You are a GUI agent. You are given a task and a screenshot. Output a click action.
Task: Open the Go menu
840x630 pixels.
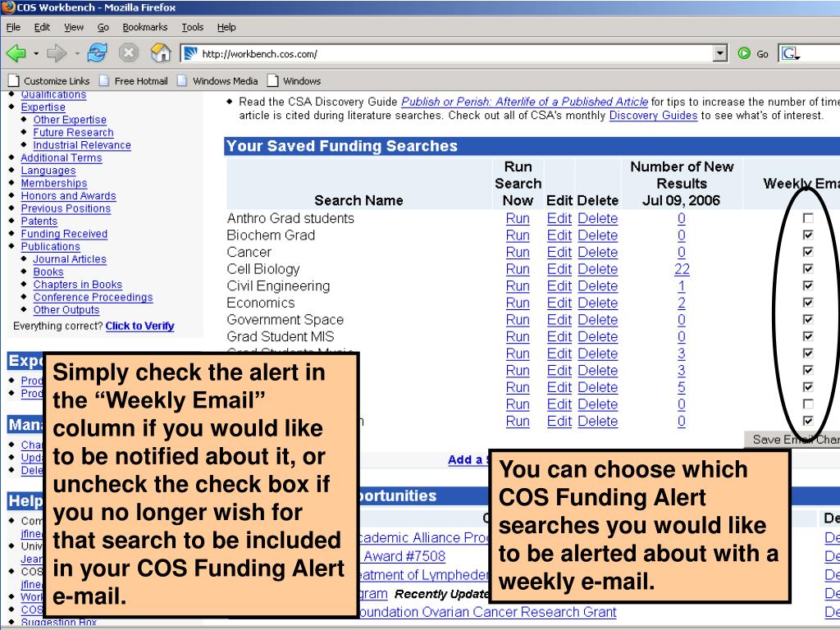click(x=103, y=27)
